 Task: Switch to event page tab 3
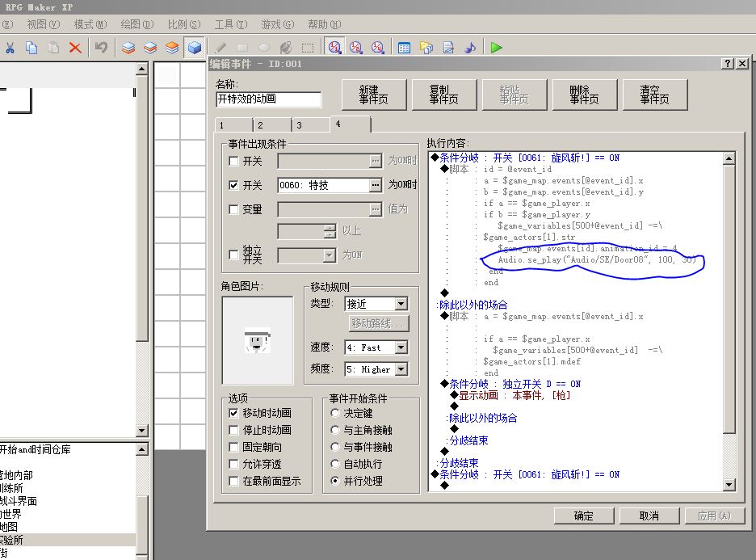pos(311,125)
